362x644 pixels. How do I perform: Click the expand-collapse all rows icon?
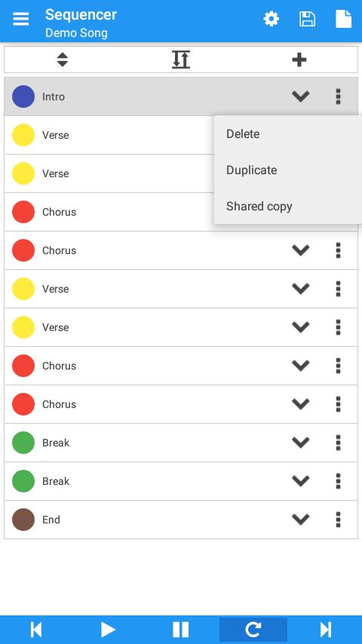point(181,60)
